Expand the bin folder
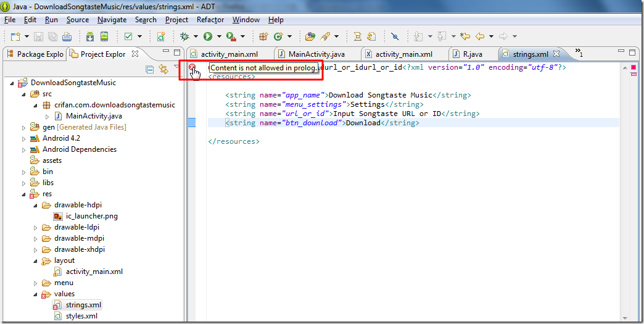 tap(24, 172)
